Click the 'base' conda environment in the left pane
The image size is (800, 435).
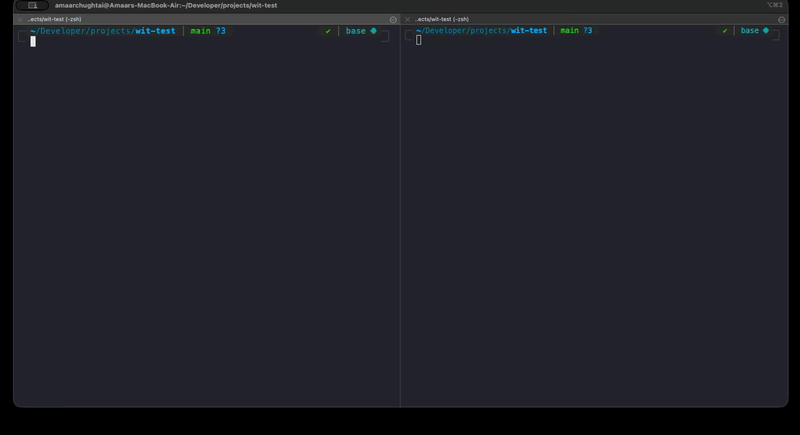(356, 31)
